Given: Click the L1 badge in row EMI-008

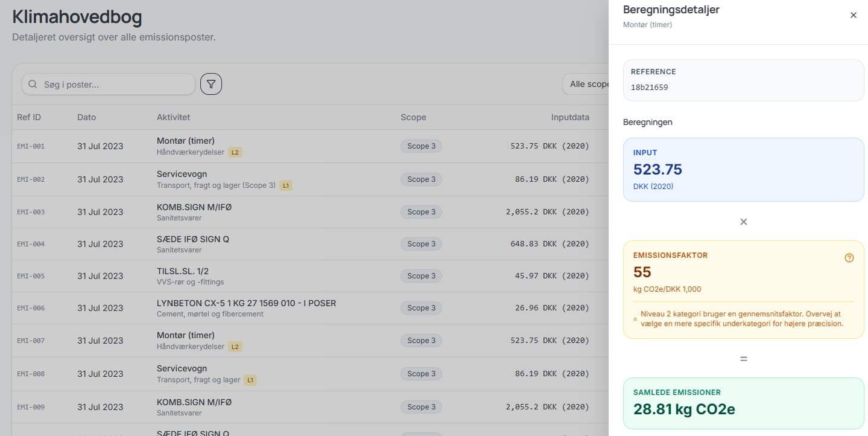Looking at the screenshot, I should [251, 380].
